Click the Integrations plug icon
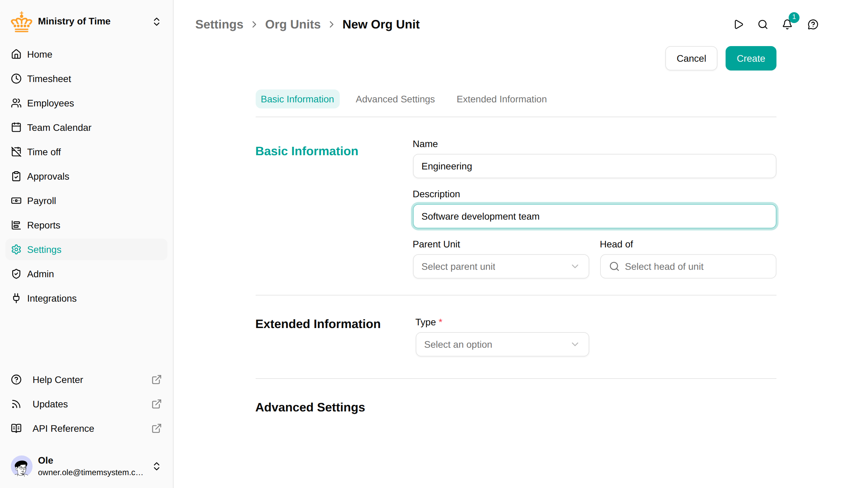The width and height of the screenshot is (868, 488). tap(16, 298)
